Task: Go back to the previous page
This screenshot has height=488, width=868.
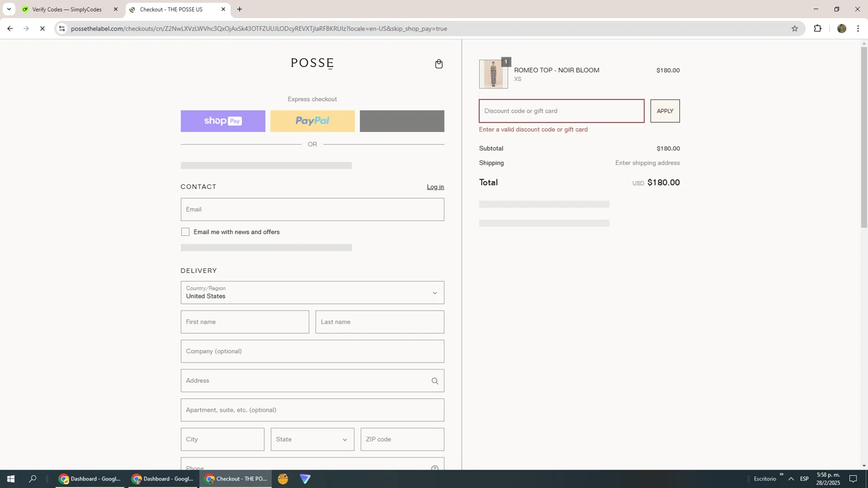Action: click(x=10, y=28)
